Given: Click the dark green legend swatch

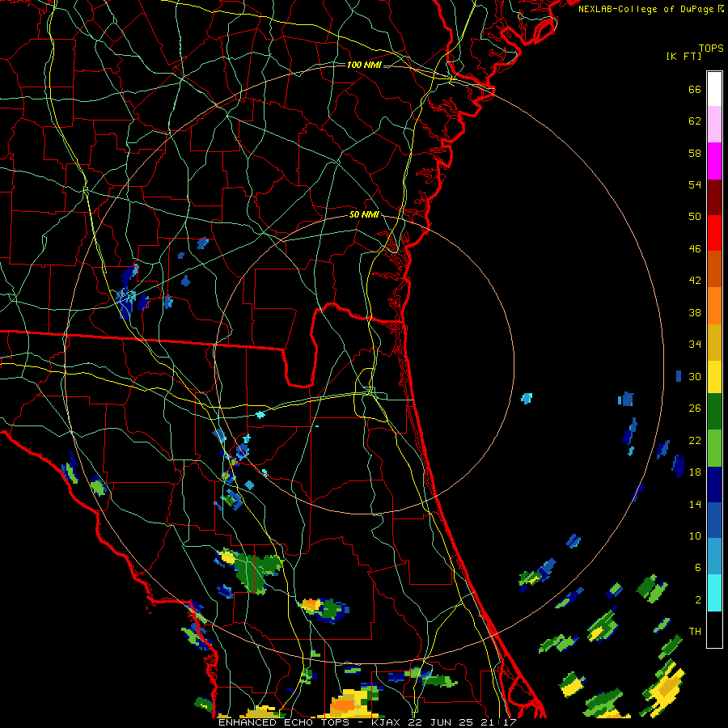Looking at the screenshot, I should (714, 412).
